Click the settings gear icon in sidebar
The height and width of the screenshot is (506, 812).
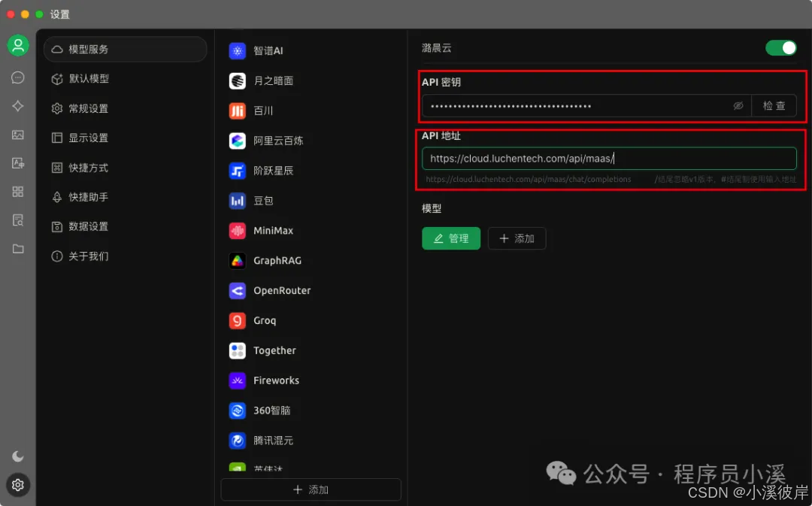(x=17, y=485)
